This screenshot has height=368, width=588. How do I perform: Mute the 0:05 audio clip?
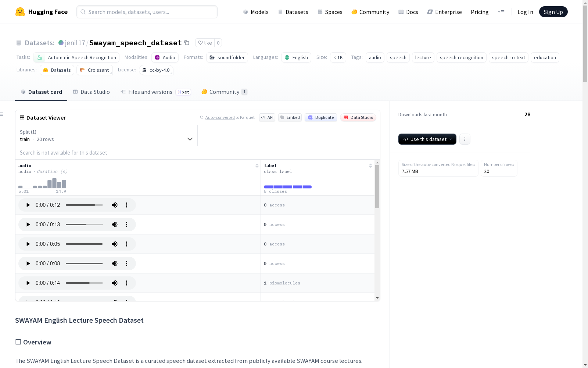pos(115,244)
